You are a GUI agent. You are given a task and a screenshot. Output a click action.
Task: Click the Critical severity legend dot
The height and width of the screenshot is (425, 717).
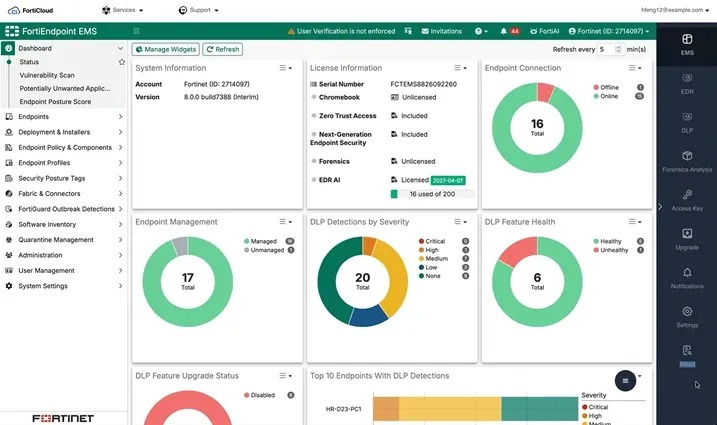tap(421, 241)
